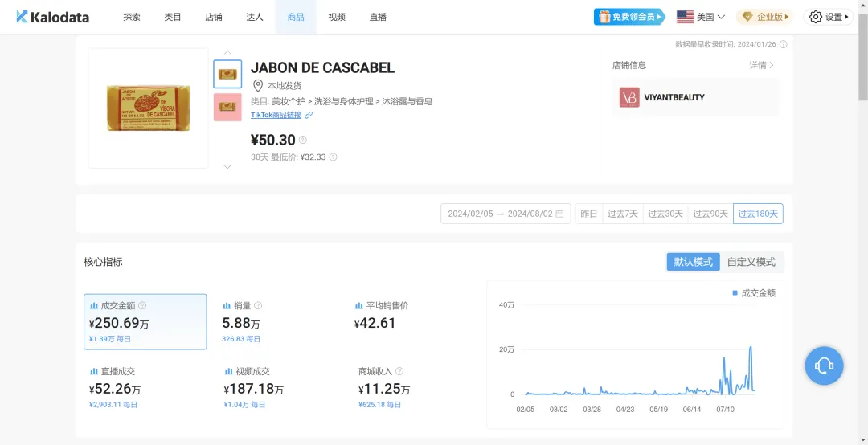Click the customer support headset icon
The height and width of the screenshot is (445, 868).
[824, 366]
